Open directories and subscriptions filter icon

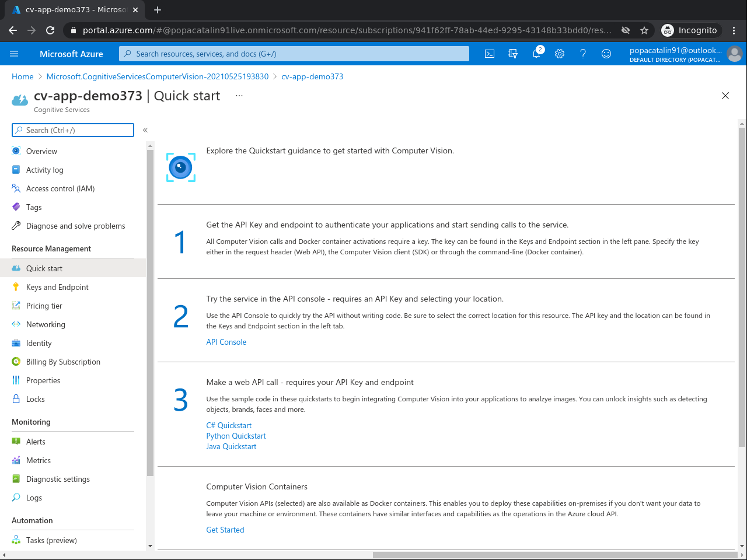coord(513,54)
